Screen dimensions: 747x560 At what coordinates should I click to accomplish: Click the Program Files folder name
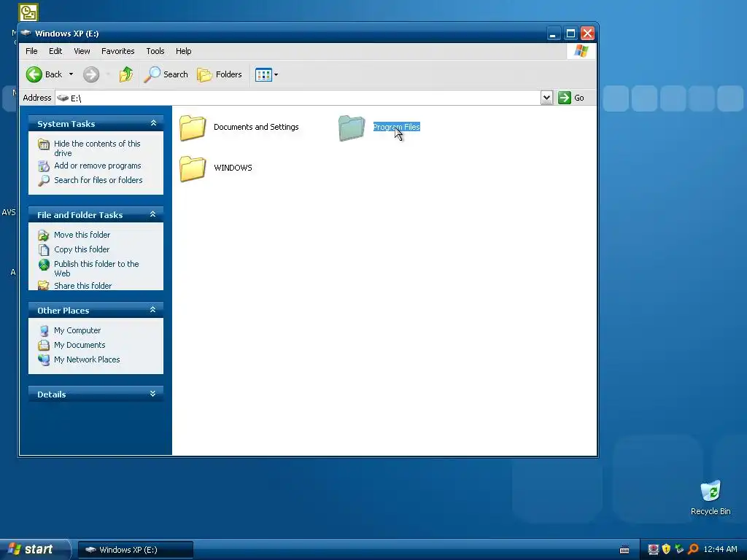[396, 127]
